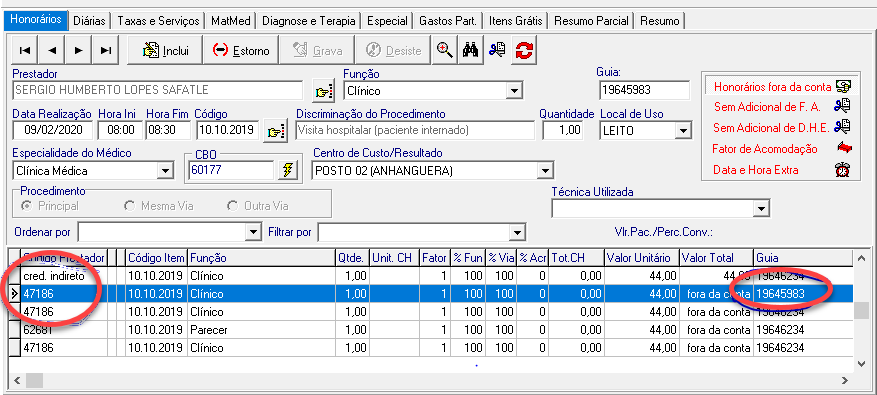Switch to Taxas e Serviços tab
Viewport: 877px width, 395px height.
[158, 21]
